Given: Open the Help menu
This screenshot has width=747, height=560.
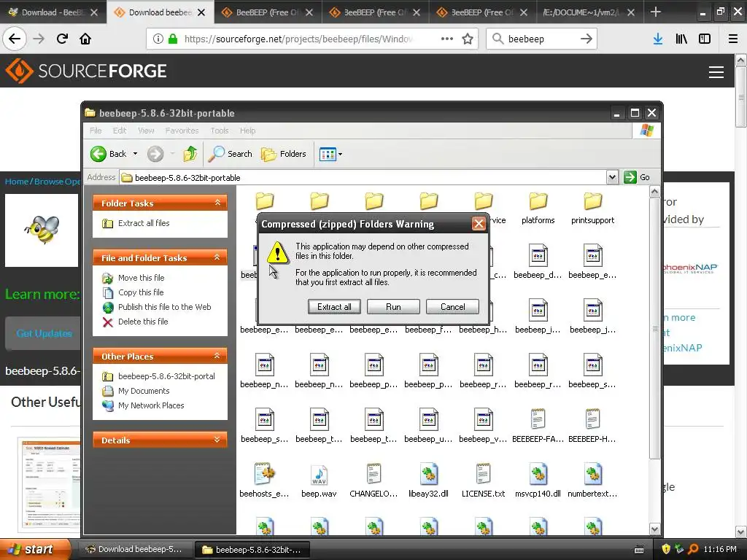Looking at the screenshot, I should tap(247, 131).
